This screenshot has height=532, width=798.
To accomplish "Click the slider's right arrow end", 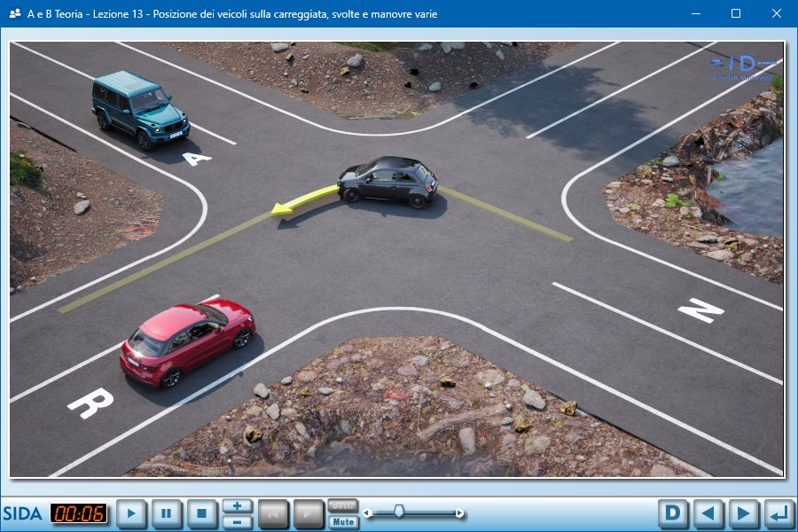I will pyautogui.click(x=459, y=512).
